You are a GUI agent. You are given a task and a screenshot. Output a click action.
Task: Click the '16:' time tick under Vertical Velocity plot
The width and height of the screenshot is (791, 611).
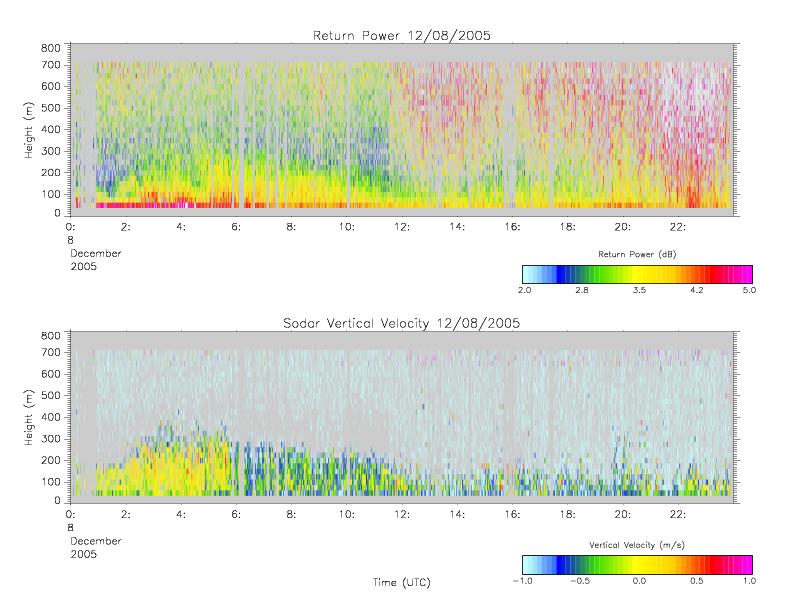point(513,515)
